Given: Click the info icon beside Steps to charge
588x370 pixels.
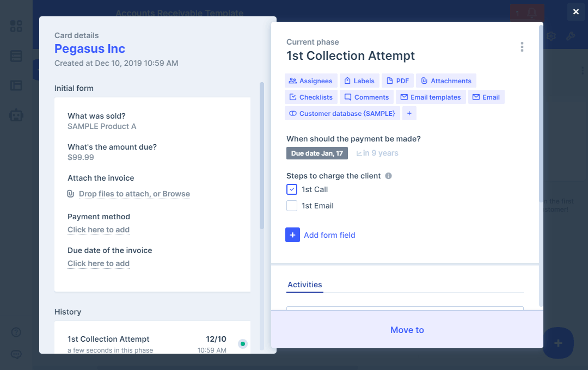Looking at the screenshot, I should (x=388, y=176).
